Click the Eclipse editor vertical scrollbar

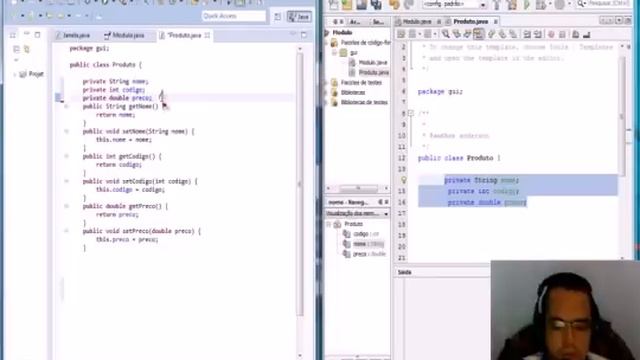coord(300,184)
